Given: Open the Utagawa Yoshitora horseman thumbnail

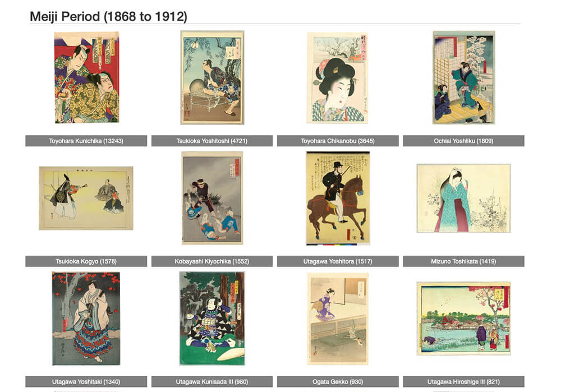Looking at the screenshot, I should pyautogui.click(x=338, y=198).
